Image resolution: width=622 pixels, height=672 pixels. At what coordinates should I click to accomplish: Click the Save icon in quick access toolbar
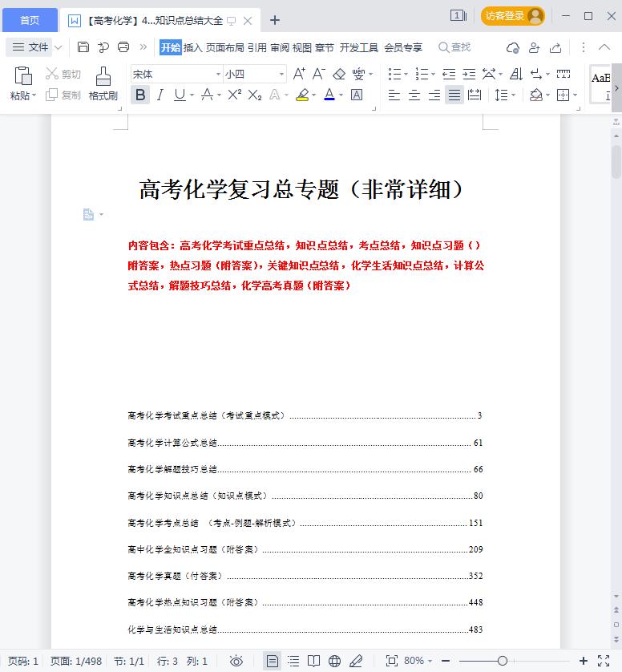tap(83, 47)
